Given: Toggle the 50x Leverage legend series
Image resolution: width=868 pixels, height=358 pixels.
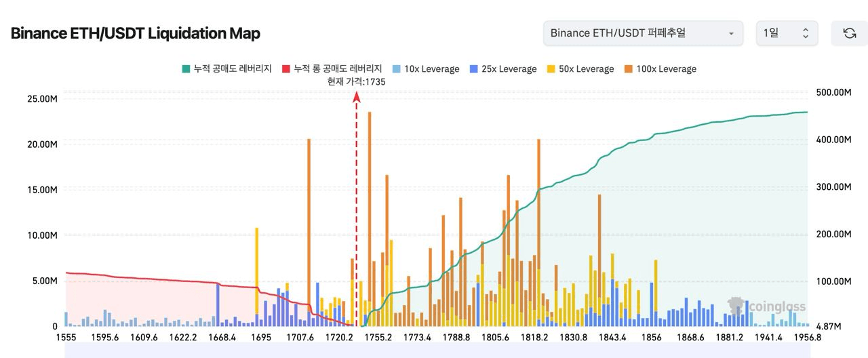Looking at the screenshot, I should (579, 68).
